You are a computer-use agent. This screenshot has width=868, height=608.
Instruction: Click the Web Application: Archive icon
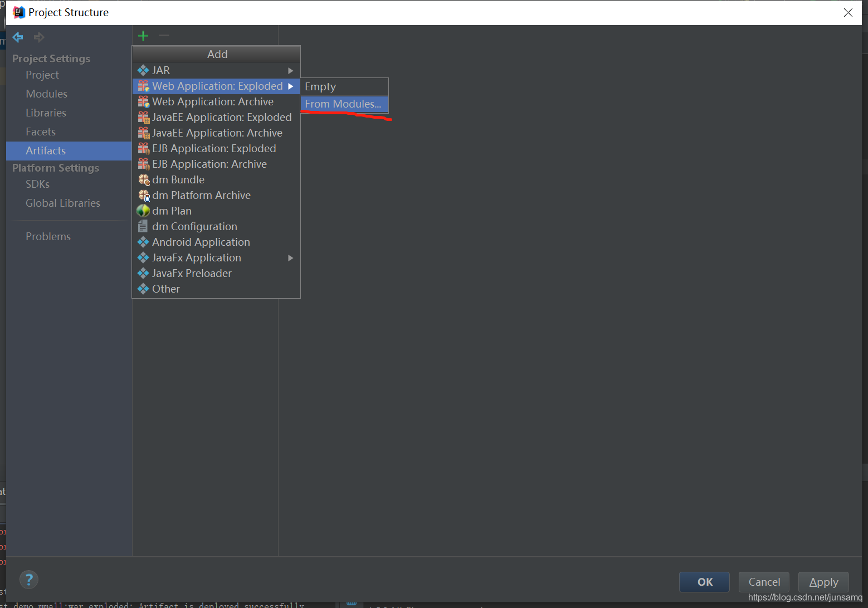143,101
